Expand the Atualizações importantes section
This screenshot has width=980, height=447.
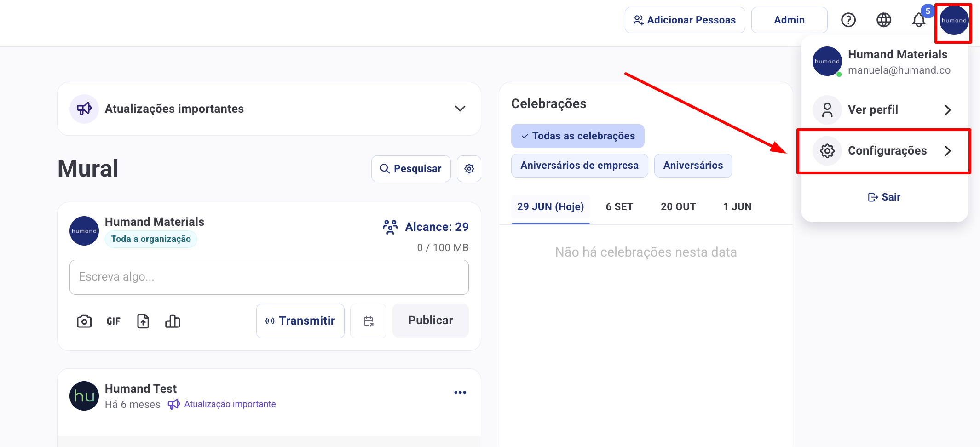pyautogui.click(x=460, y=109)
